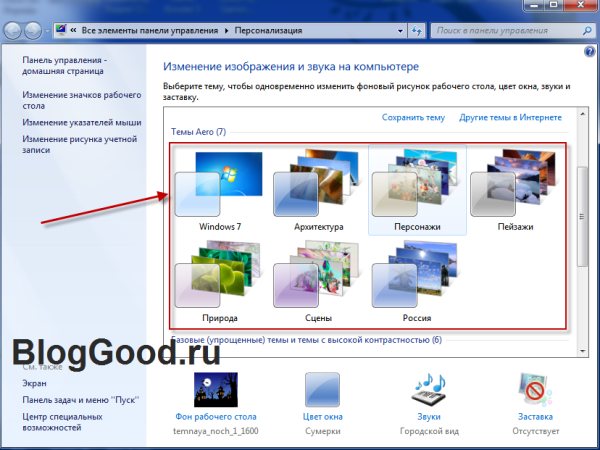This screenshot has height=450, width=600.
Task: Open the address bar history dropdown
Action: point(400,31)
